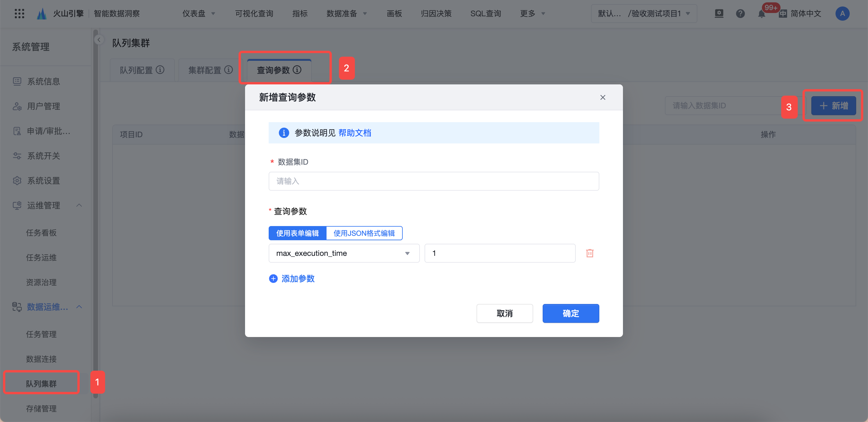Image resolution: width=868 pixels, height=422 pixels.
Task: Click the parameter value field containing 1
Action: (500, 253)
